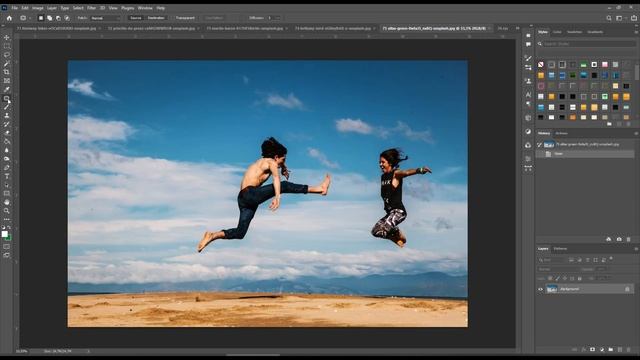The image size is (640, 360).
Task: Toggle lock image pixels in Layers
Action: [x=558, y=278]
